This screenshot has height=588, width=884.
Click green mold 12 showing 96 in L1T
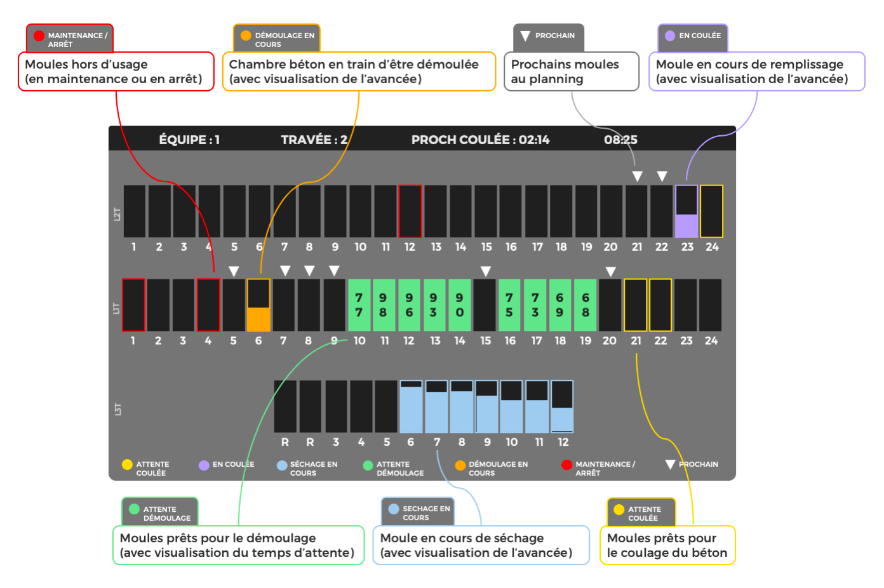tap(409, 305)
